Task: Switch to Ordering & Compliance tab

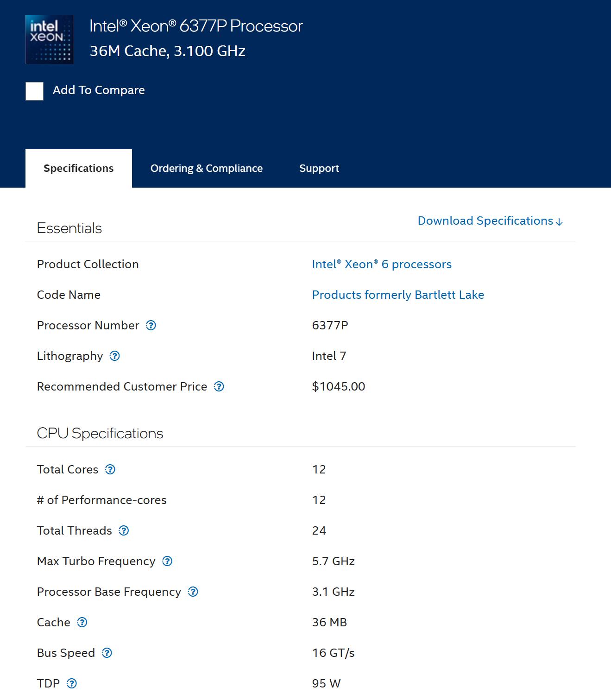Action: 207,168
